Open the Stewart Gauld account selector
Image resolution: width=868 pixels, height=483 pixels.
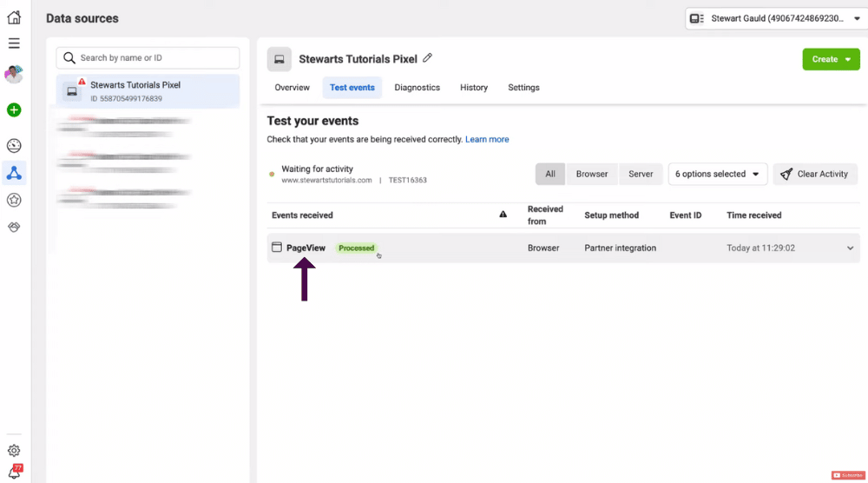click(x=775, y=18)
